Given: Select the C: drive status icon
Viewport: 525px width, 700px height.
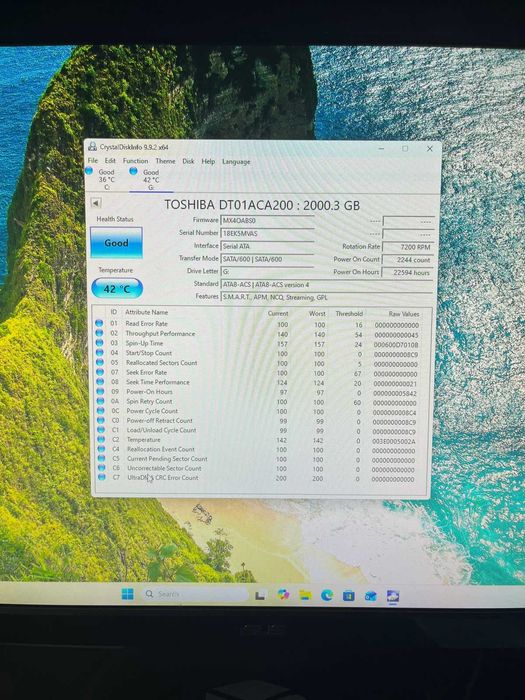Looking at the screenshot, I should click(88, 171).
